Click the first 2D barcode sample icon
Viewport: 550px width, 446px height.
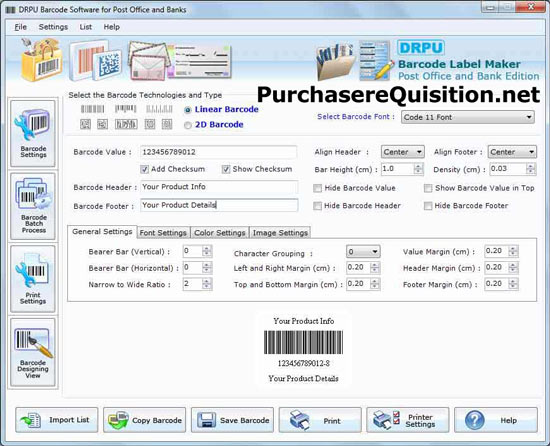85,124
